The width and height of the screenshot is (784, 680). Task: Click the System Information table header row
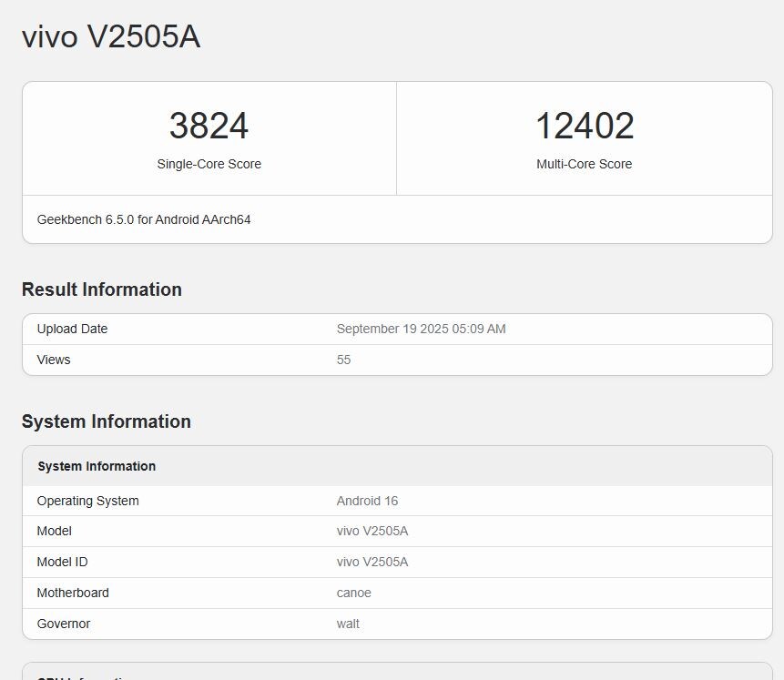point(398,466)
